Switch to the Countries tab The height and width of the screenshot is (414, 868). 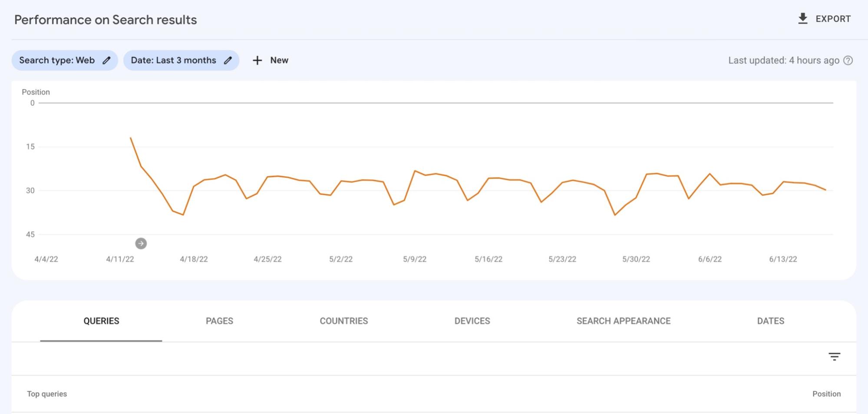(343, 321)
